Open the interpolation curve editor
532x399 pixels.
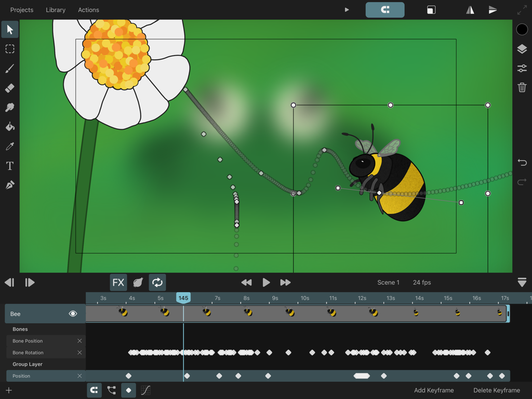tap(145, 390)
